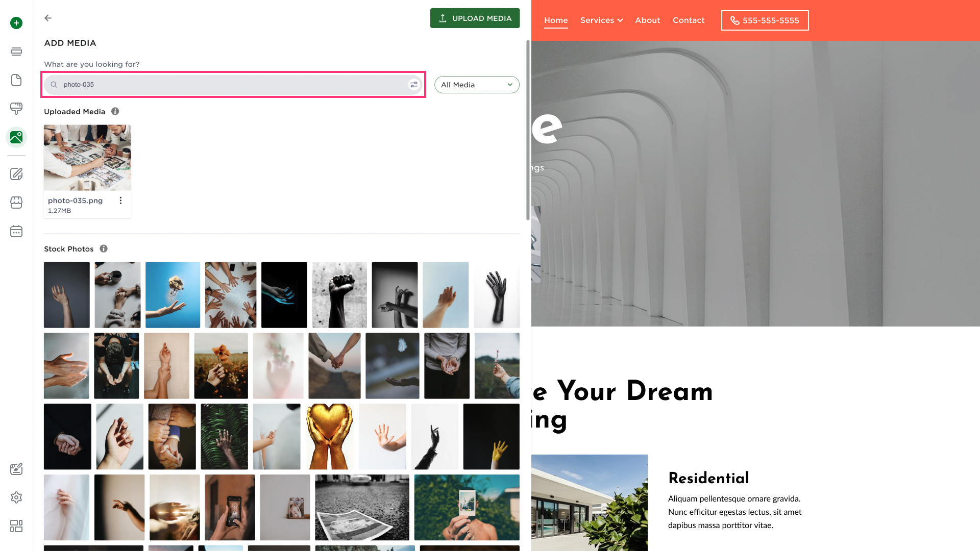Select the About menu item
Image resolution: width=980 pixels, height=551 pixels.
click(647, 20)
